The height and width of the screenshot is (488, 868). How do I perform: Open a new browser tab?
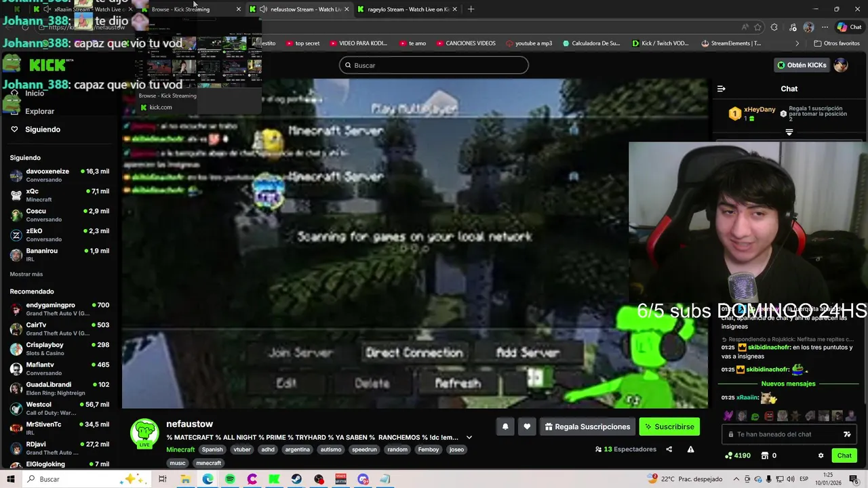coord(471,9)
